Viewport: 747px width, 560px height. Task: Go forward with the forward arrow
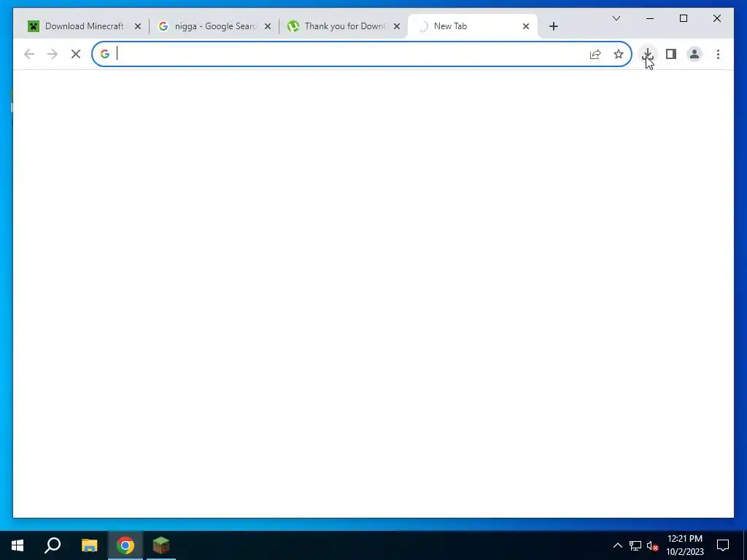click(x=53, y=54)
